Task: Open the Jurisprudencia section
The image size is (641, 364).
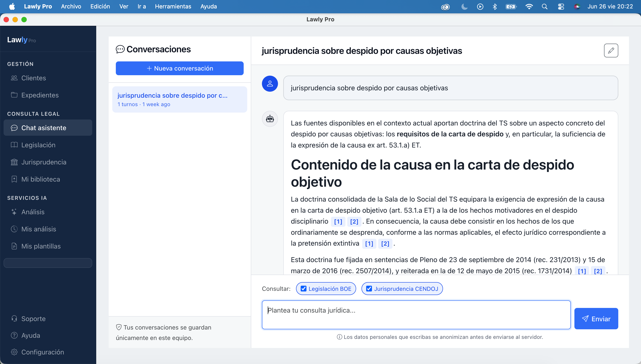Action: tap(48, 162)
